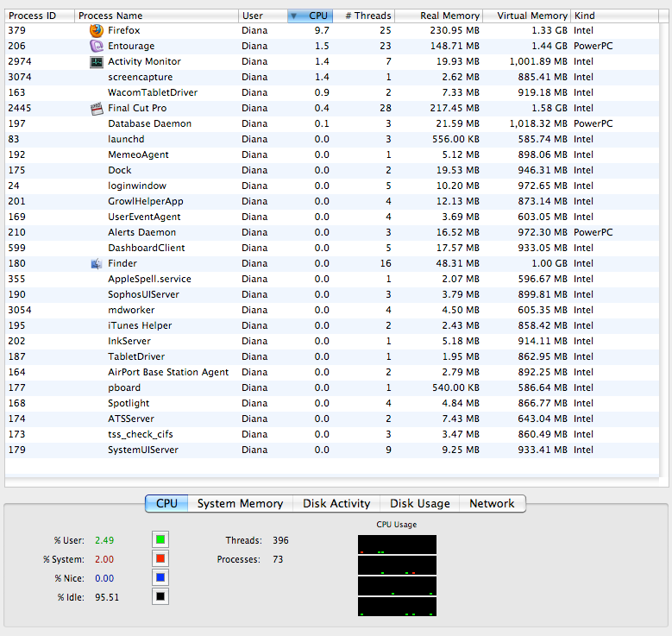Select the AirPort Base Station Agent row

(x=332, y=372)
